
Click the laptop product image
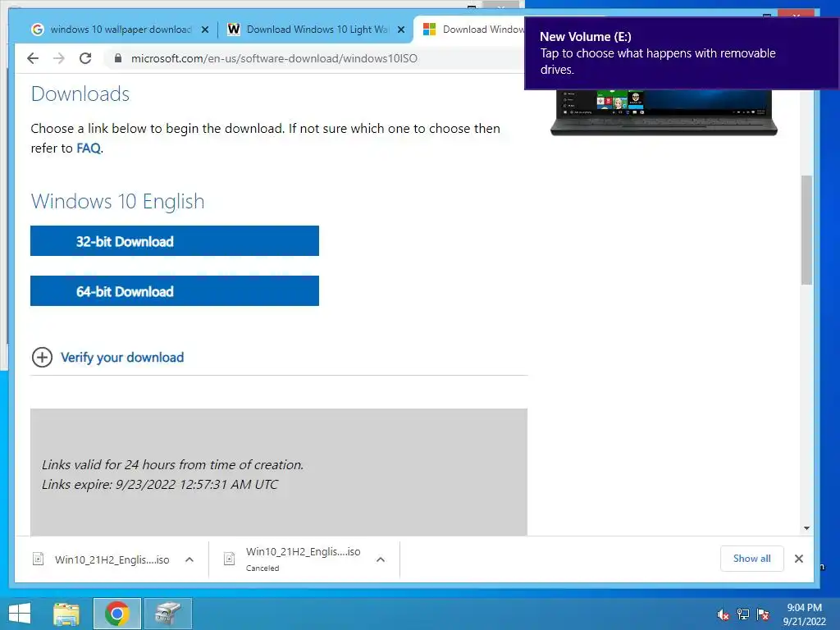[664, 112]
